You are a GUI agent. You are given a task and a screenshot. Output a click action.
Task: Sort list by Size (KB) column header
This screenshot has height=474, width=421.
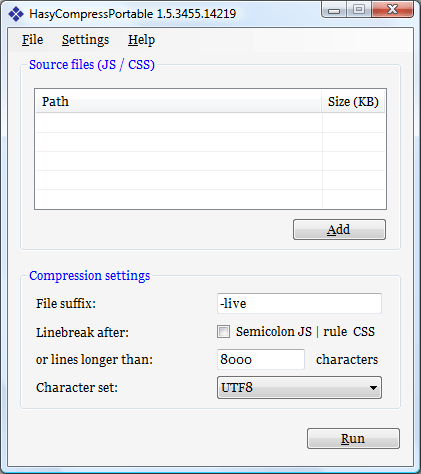point(353,101)
